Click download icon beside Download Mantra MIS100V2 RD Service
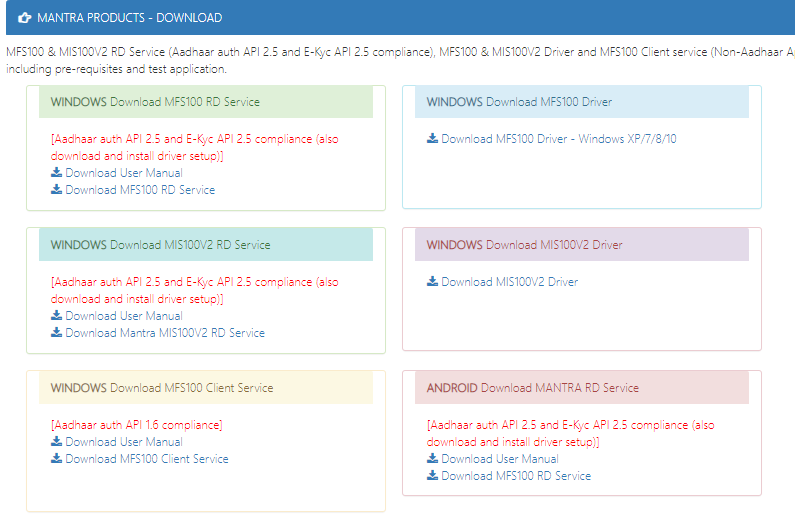Screen dimensions: 795x518 click(56, 332)
